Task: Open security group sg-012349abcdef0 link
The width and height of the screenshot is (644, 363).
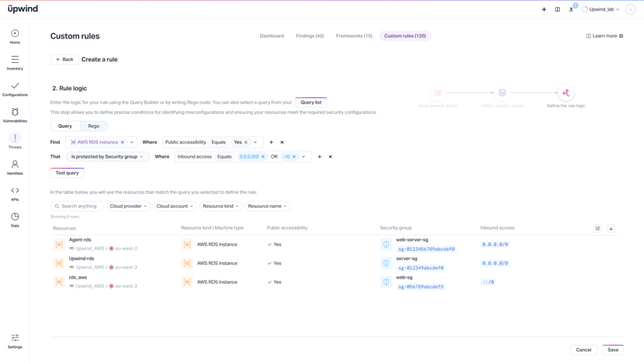Action: [421, 268]
